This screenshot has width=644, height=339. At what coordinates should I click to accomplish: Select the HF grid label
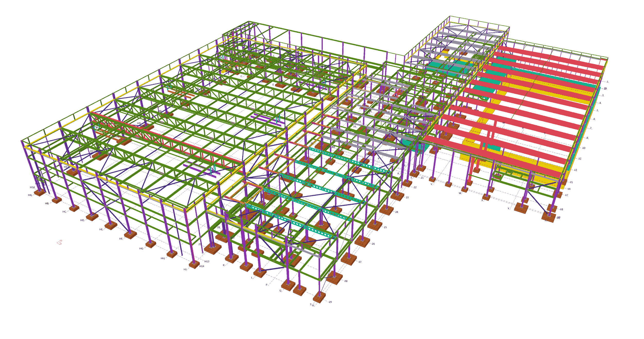pyautogui.click(x=121, y=239)
